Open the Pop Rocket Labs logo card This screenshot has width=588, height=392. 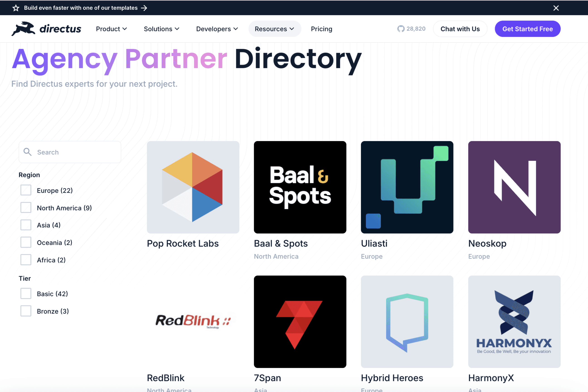coord(193,187)
